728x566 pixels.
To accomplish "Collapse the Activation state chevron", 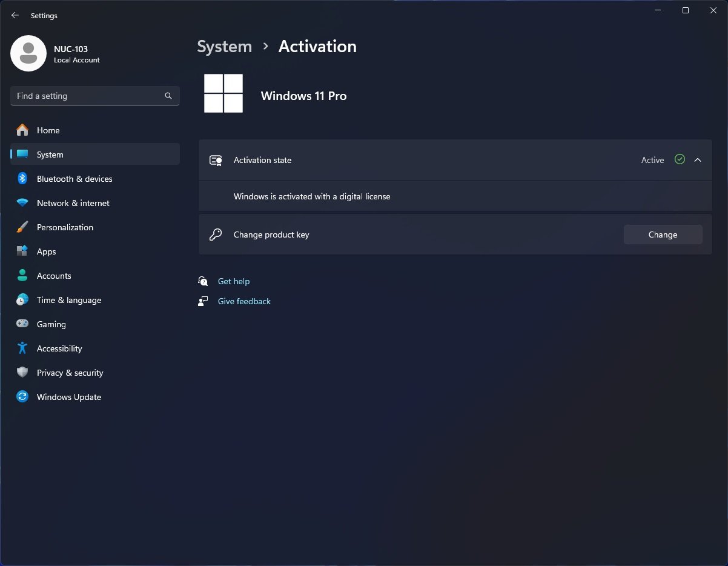I will pos(698,160).
